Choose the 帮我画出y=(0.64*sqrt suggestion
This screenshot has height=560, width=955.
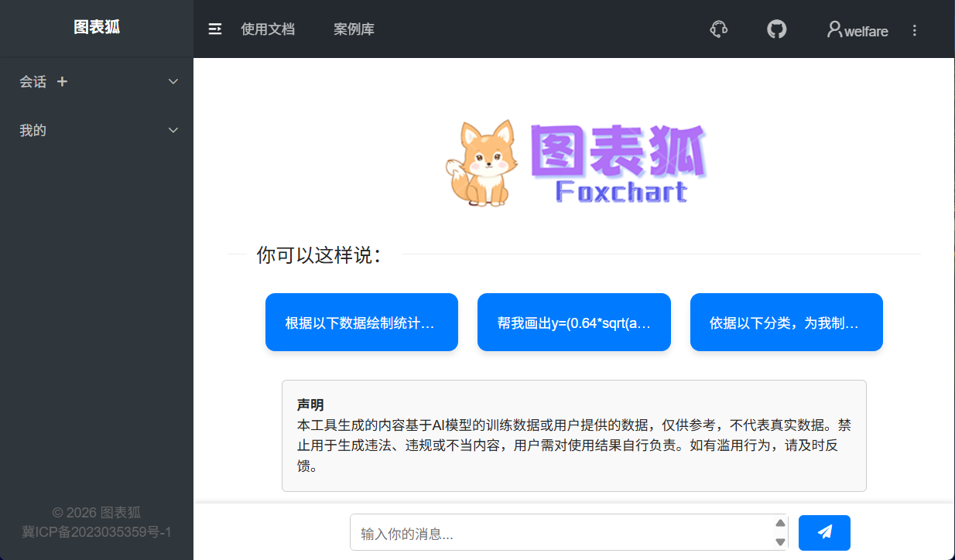click(x=574, y=323)
